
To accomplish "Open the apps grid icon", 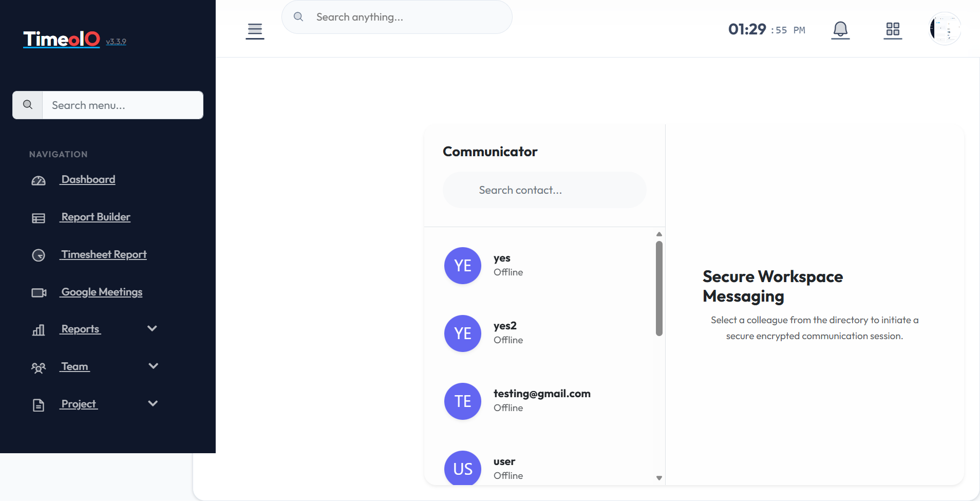I will coord(893,30).
